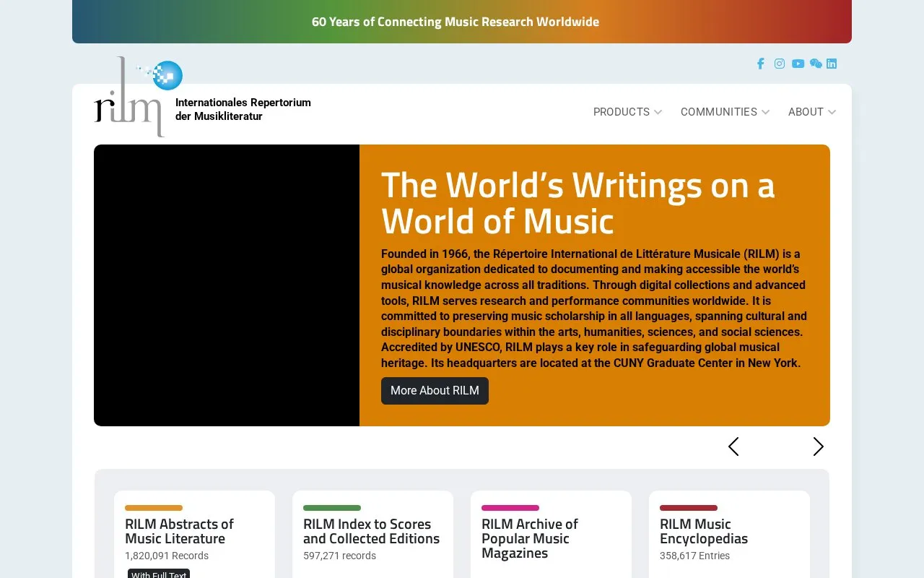Click 'The World's Writings on a World of Music' heading

click(x=577, y=203)
